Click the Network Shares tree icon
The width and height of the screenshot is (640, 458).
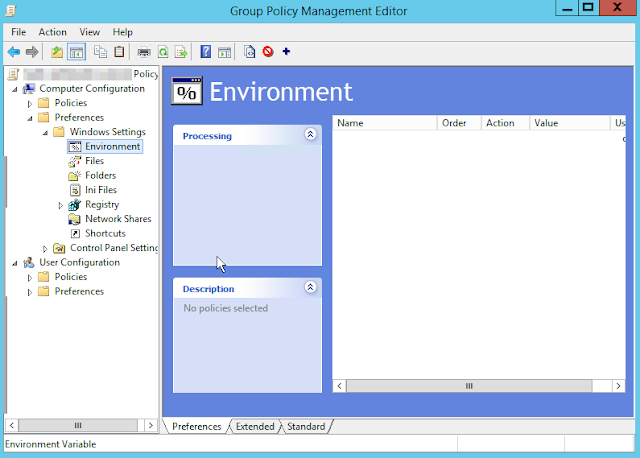click(74, 219)
